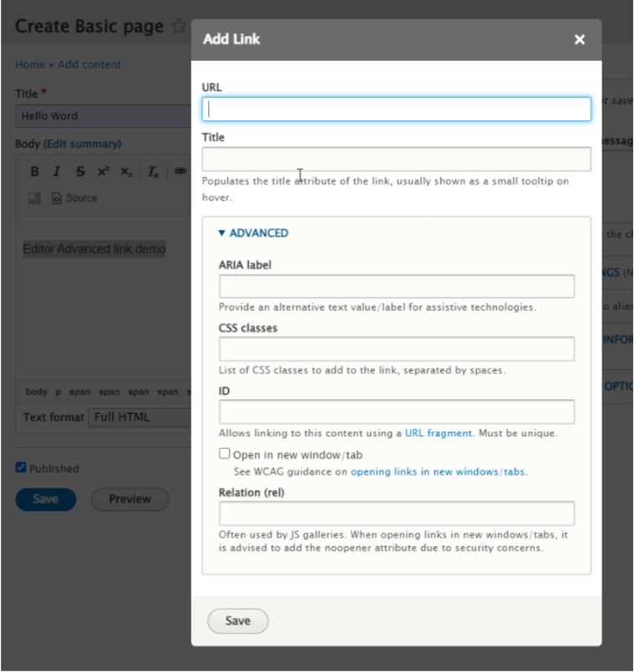Toggle Bold formatting in editor toolbar

[35, 171]
